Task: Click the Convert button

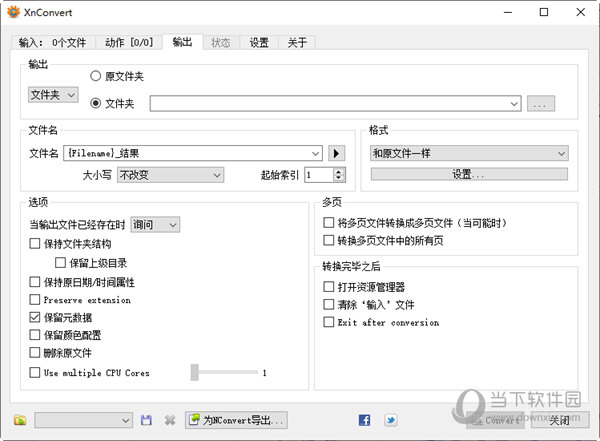Action: tap(496, 420)
